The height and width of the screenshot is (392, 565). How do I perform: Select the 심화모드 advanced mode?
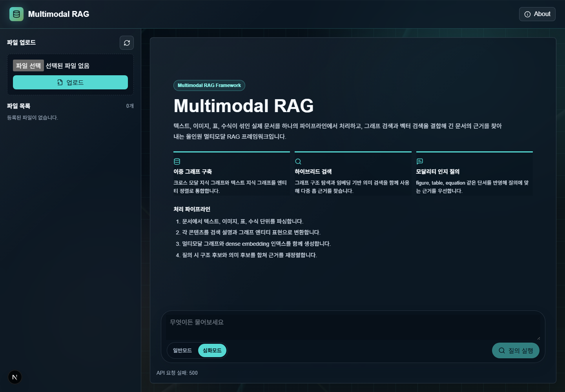(212, 350)
